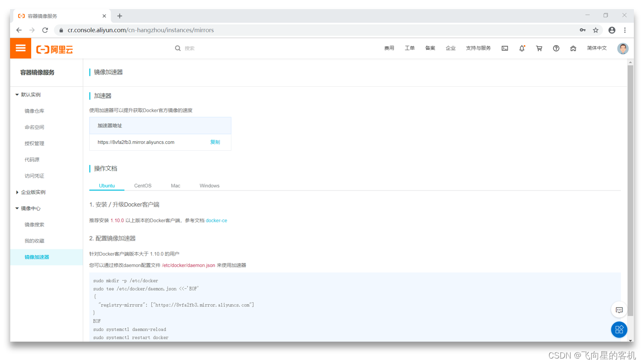Screen dimensions: 643x364
Task: Open the shopping cart icon
Action: (x=539, y=48)
